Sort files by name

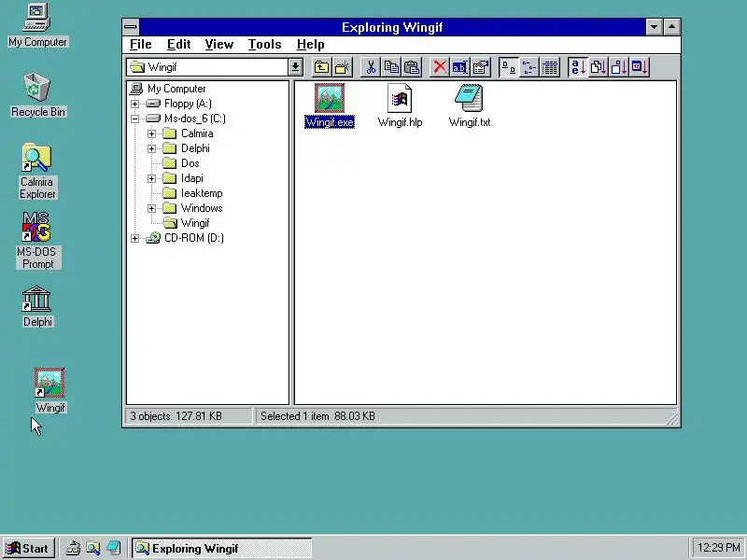click(x=578, y=67)
